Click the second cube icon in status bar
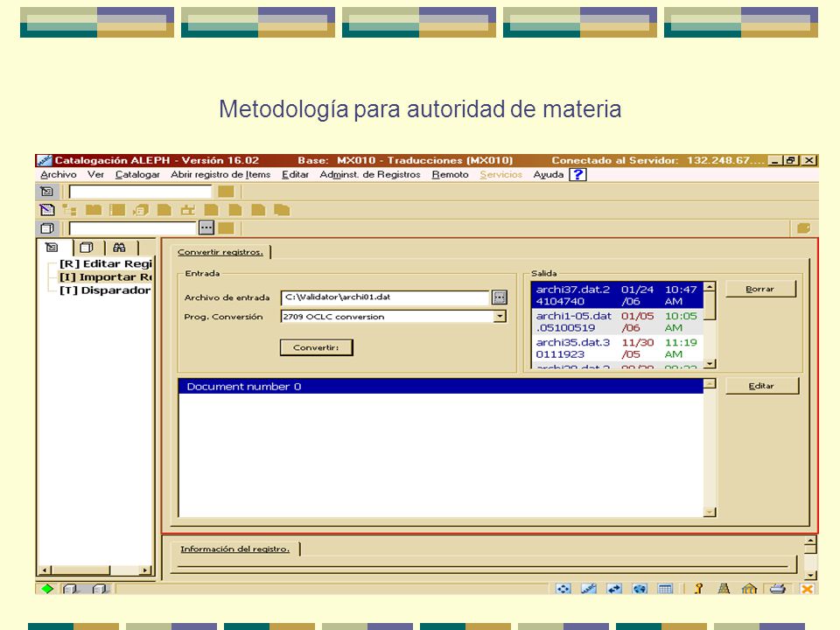This screenshot has width=840, height=630. 99,589
